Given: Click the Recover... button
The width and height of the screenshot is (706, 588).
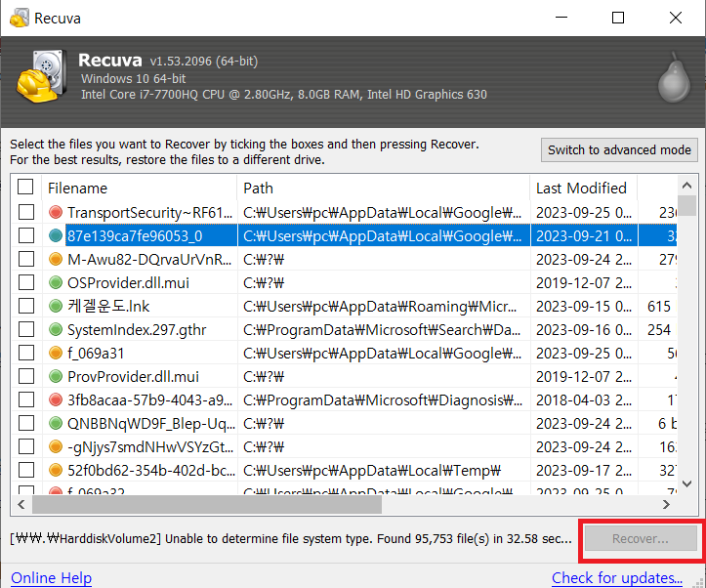Looking at the screenshot, I should [x=641, y=538].
